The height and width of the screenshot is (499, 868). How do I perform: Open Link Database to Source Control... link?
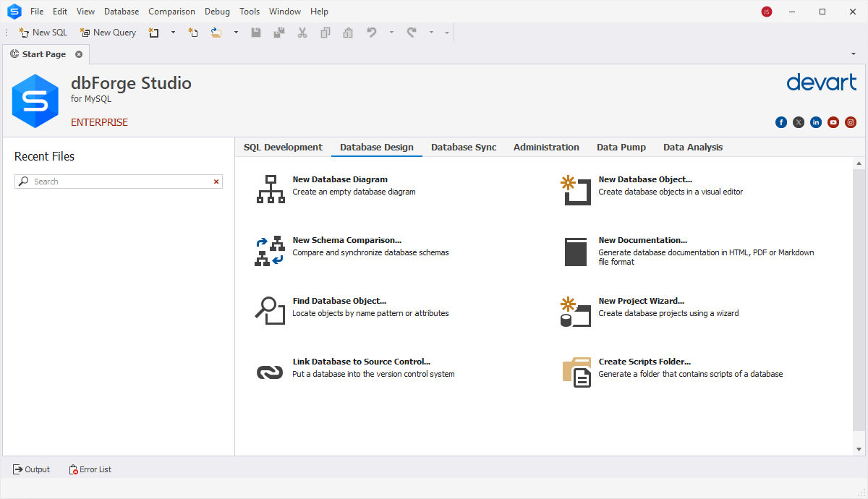tap(362, 362)
